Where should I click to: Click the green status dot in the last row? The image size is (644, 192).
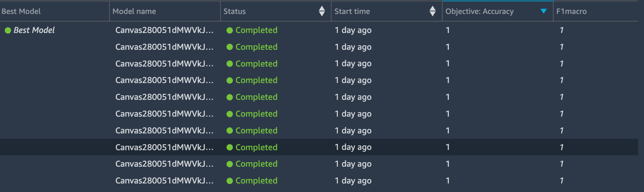coord(230,181)
